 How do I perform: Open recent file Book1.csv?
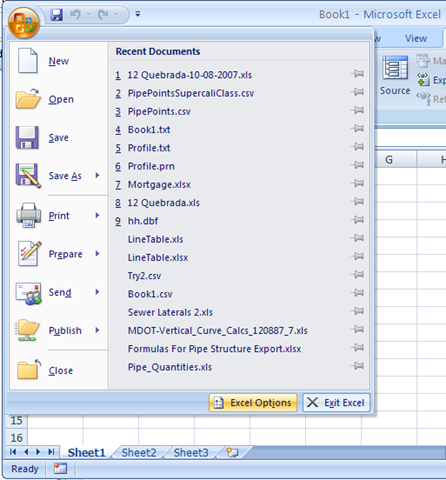click(150, 294)
